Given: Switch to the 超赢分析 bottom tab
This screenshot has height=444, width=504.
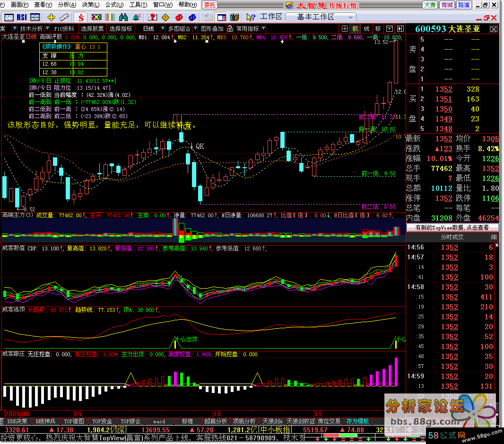Looking at the screenshot, I should 216,421.
